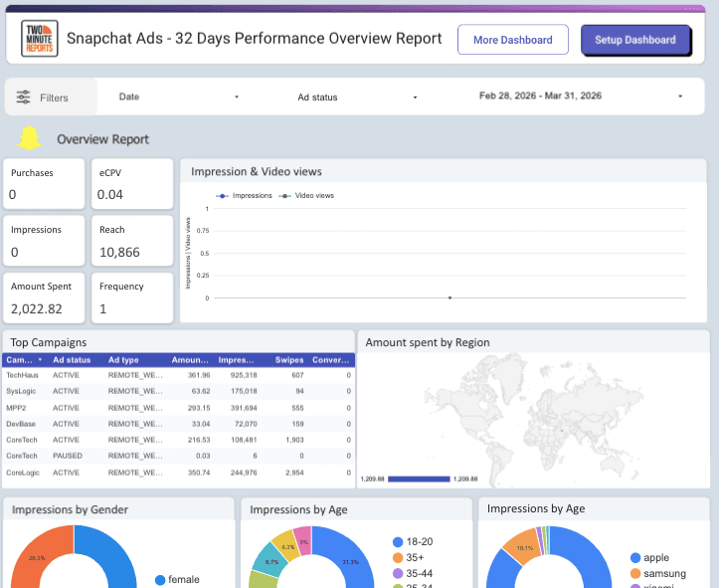Click the 6.3% yellow age donut slice
The height and width of the screenshot is (588, 719).
pos(288,546)
